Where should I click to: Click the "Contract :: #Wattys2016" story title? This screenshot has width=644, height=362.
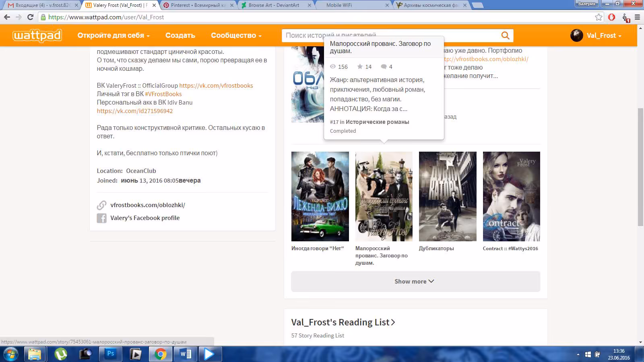click(510, 249)
